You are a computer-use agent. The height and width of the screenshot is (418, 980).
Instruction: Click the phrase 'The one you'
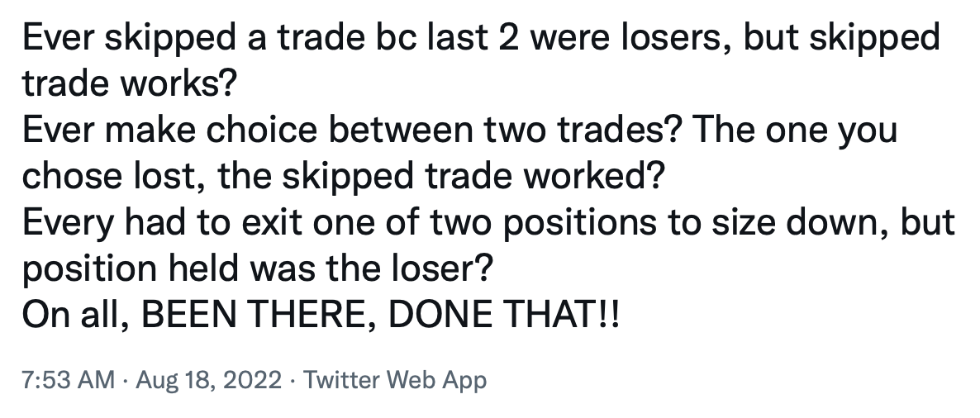click(x=795, y=130)
